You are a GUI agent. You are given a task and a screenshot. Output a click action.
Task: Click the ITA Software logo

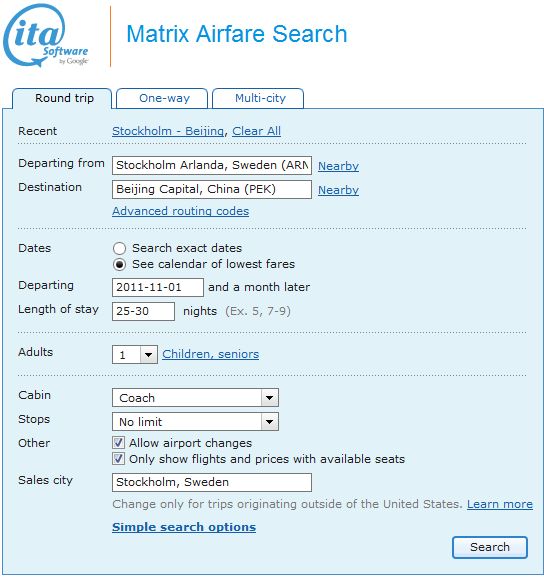pos(46,36)
